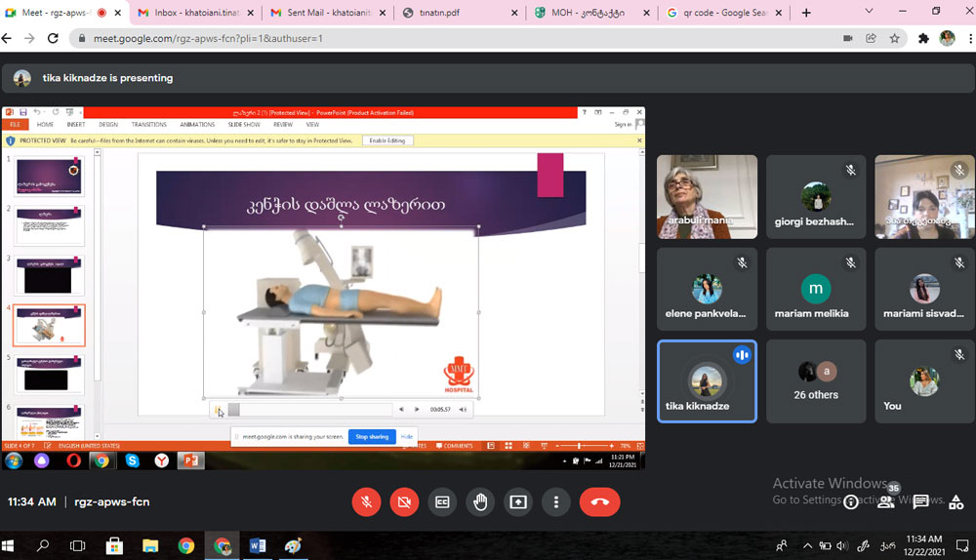Expand Chrome tab search chevron
976x560 pixels.
coord(871,12)
